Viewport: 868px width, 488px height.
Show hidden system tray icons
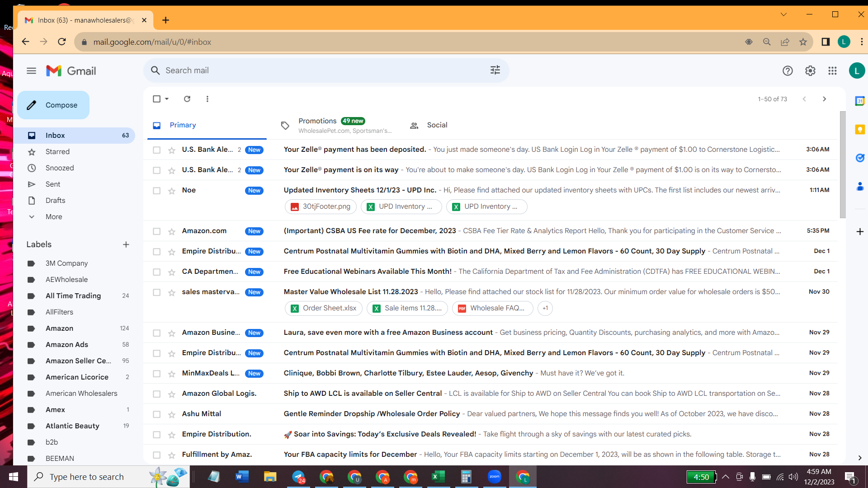(725, 477)
